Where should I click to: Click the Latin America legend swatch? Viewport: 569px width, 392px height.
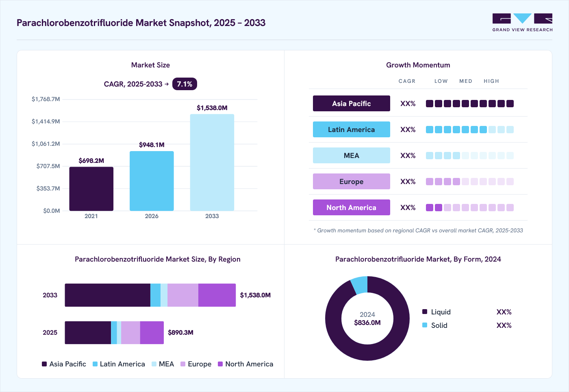click(x=95, y=364)
